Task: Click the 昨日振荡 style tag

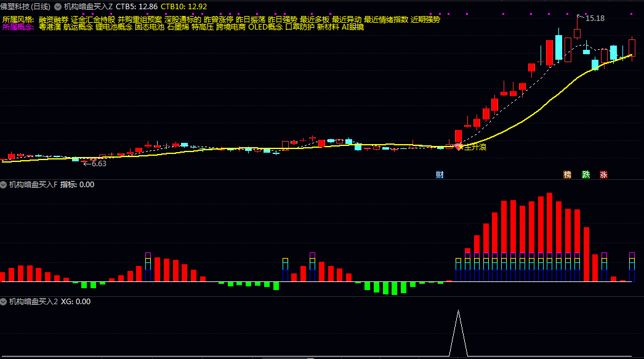Action: click(251, 20)
